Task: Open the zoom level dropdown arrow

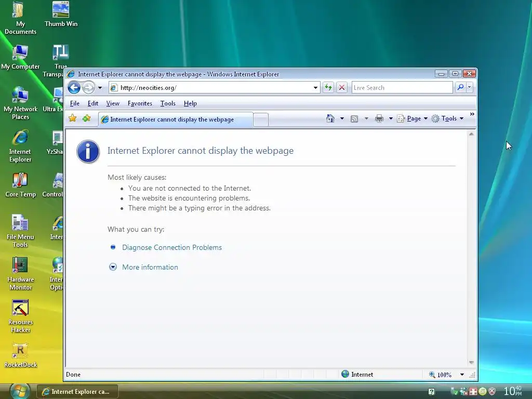Action: pos(462,375)
